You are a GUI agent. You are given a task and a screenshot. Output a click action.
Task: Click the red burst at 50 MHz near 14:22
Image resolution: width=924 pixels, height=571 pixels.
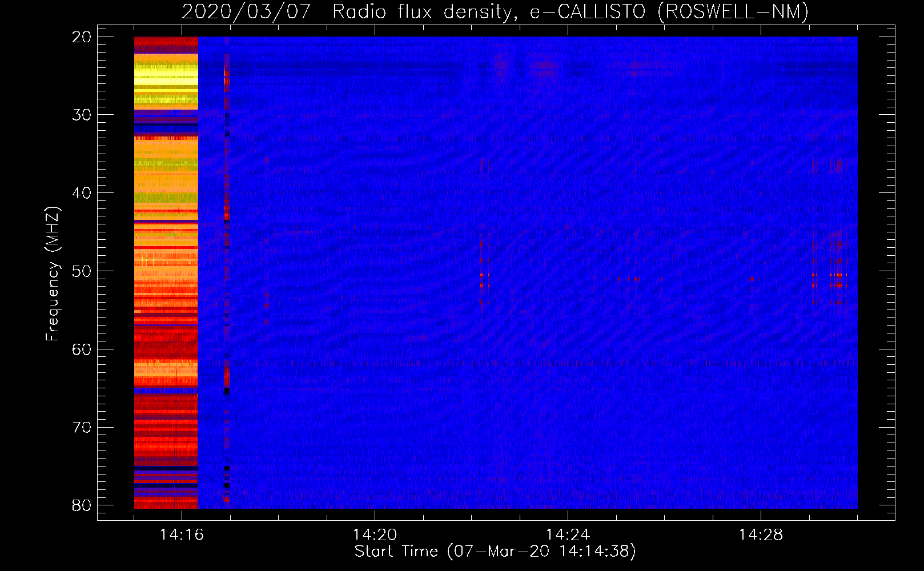point(485,280)
